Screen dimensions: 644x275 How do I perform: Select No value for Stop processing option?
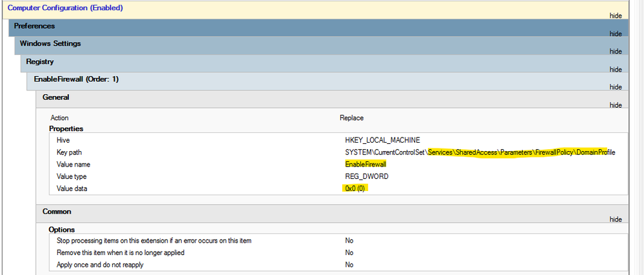pyautogui.click(x=349, y=241)
